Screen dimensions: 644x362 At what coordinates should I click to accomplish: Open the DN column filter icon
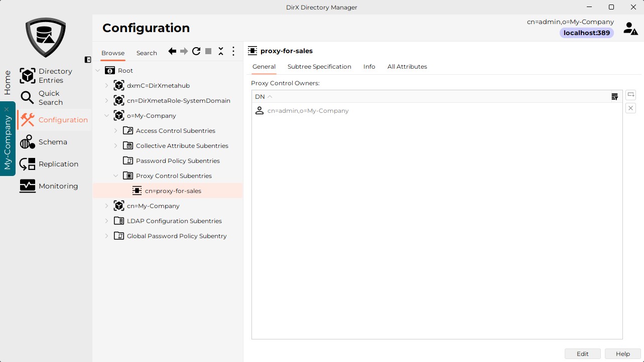tap(614, 97)
